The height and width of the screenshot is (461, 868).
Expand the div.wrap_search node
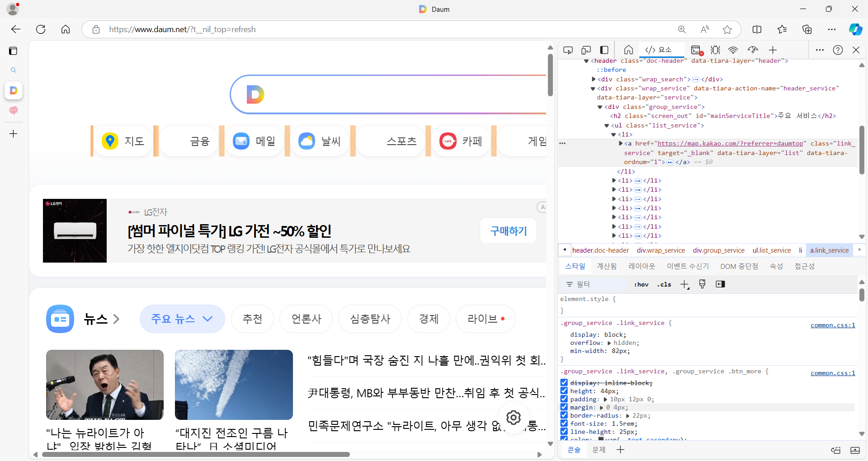click(594, 79)
